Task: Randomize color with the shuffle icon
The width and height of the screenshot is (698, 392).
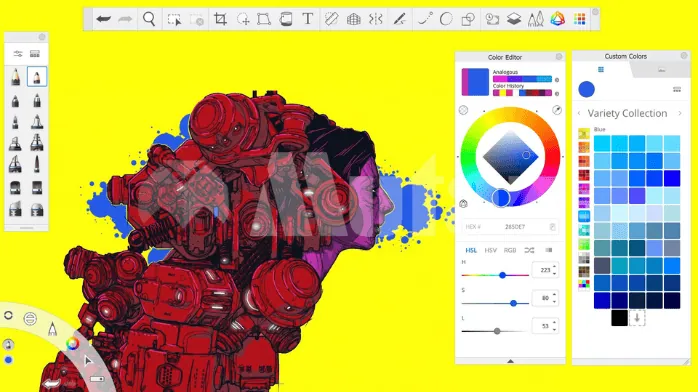Action: (x=529, y=251)
